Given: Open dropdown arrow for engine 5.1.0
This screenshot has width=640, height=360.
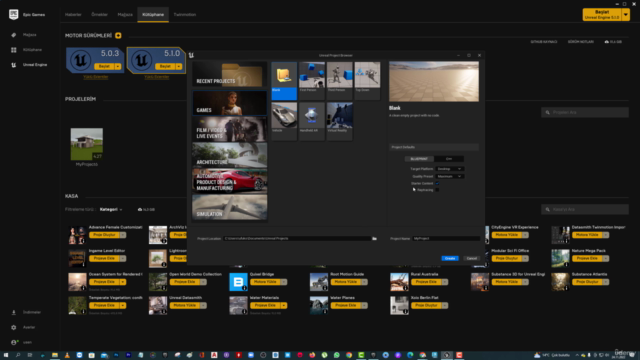Looking at the screenshot, I should 179,66.
